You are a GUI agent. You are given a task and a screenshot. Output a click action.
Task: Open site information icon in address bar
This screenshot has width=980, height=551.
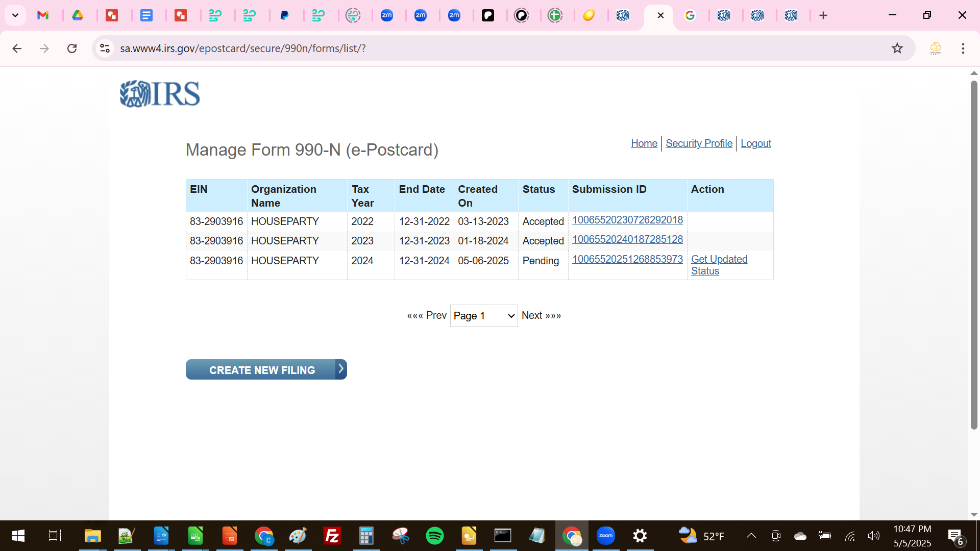pos(105,48)
